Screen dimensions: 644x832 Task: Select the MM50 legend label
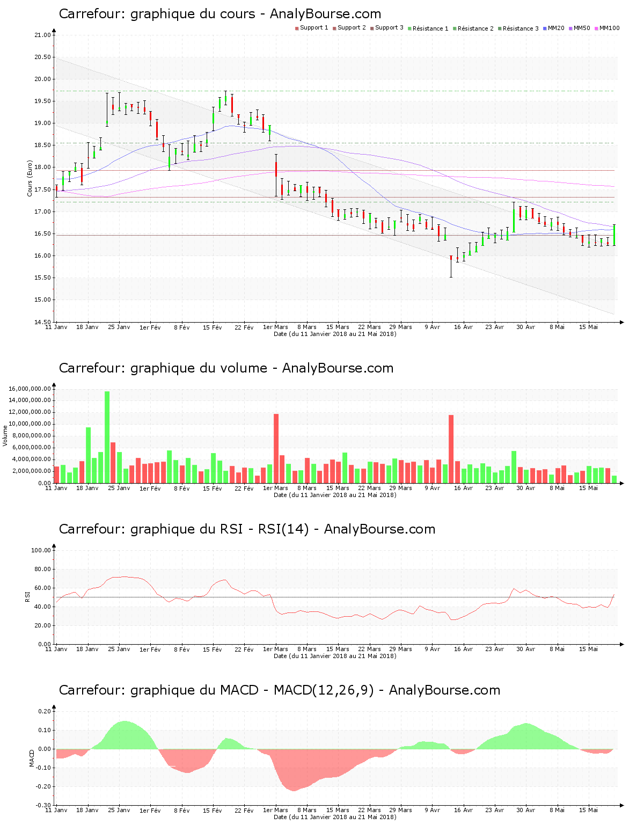coord(582,28)
